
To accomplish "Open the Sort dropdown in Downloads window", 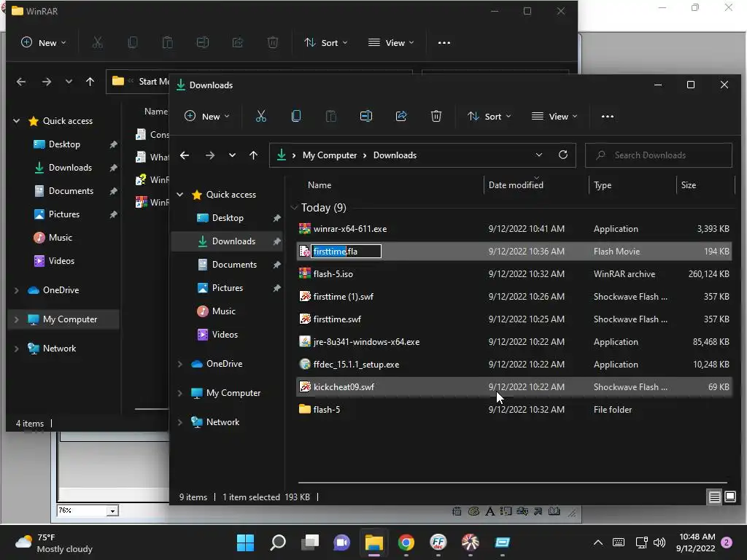I will coord(489,116).
